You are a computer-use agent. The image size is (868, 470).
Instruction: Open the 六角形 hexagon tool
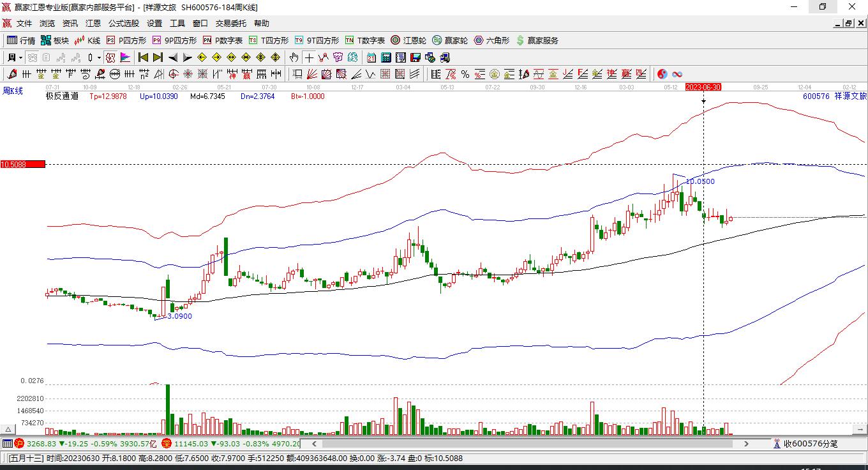pos(491,40)
